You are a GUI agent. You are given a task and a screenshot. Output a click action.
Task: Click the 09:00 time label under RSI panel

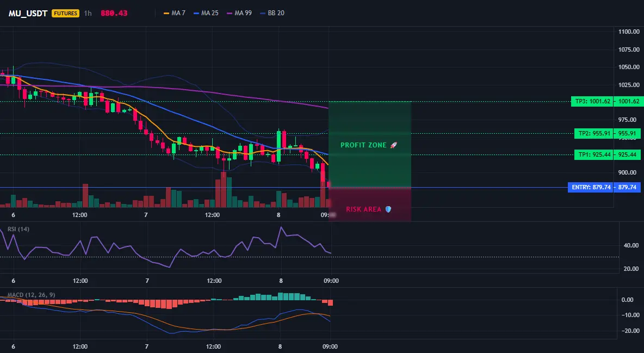point(331,281)
